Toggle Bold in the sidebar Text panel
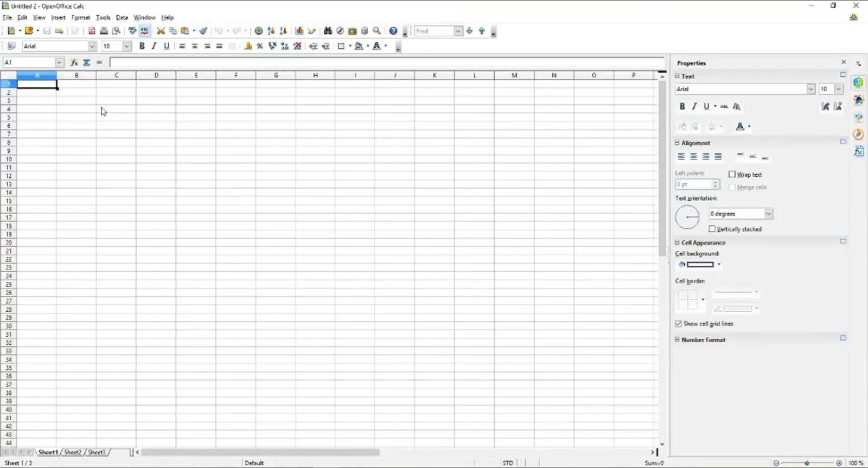Viewport: 868px width, 468px height. coord(682,106)
